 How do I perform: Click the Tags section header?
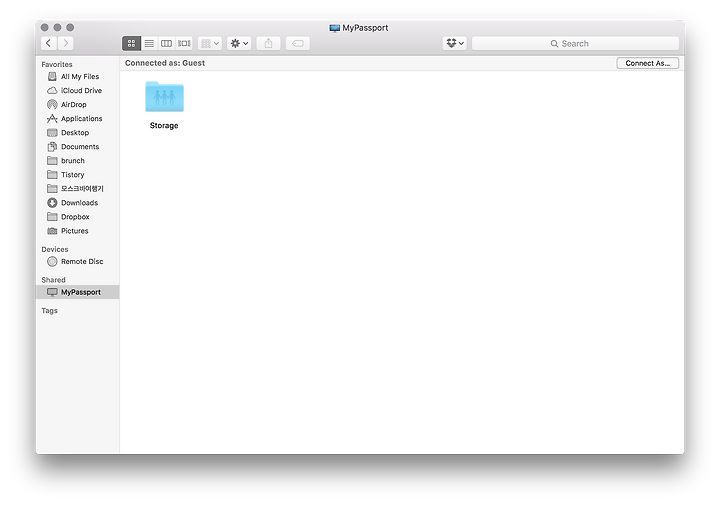[x=50, y=311]
